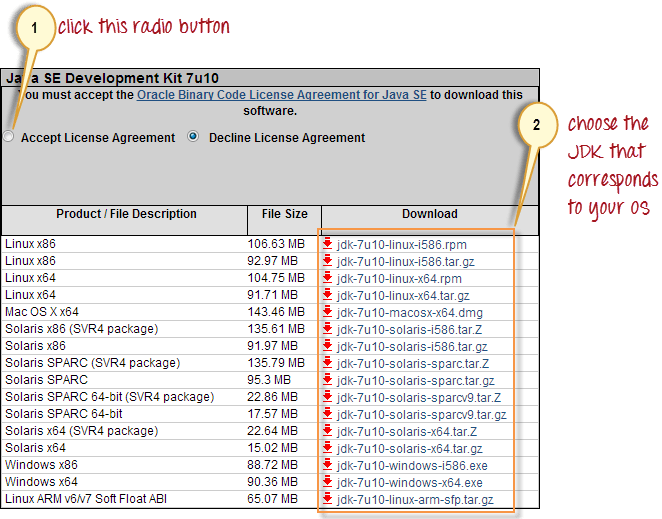Download jdk-7u10-macosx-x64.dmg file link
Image resolution: width=662 pixels, height=519 pixels.
point(410,312)
